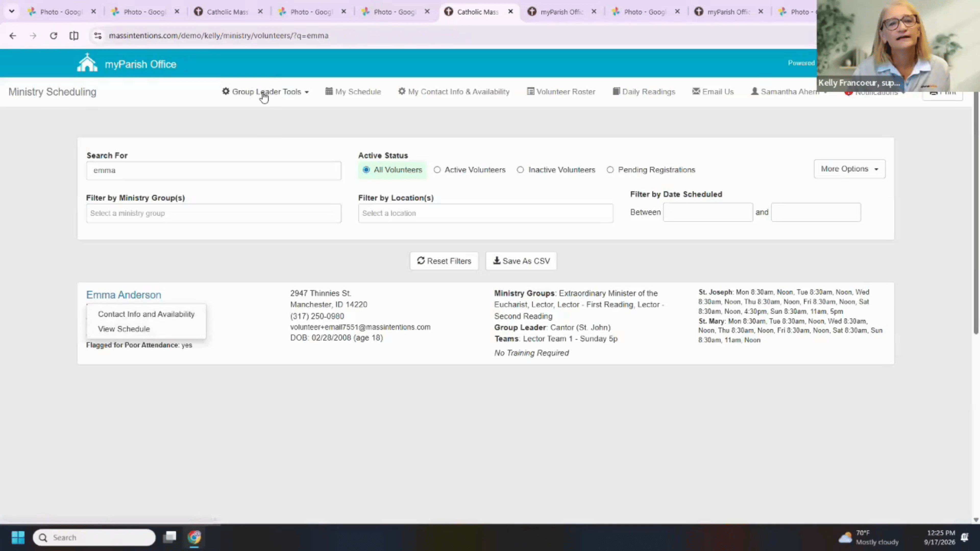
Task: Click the page's vertical scrollbar thumb
Action: point(976,213)
